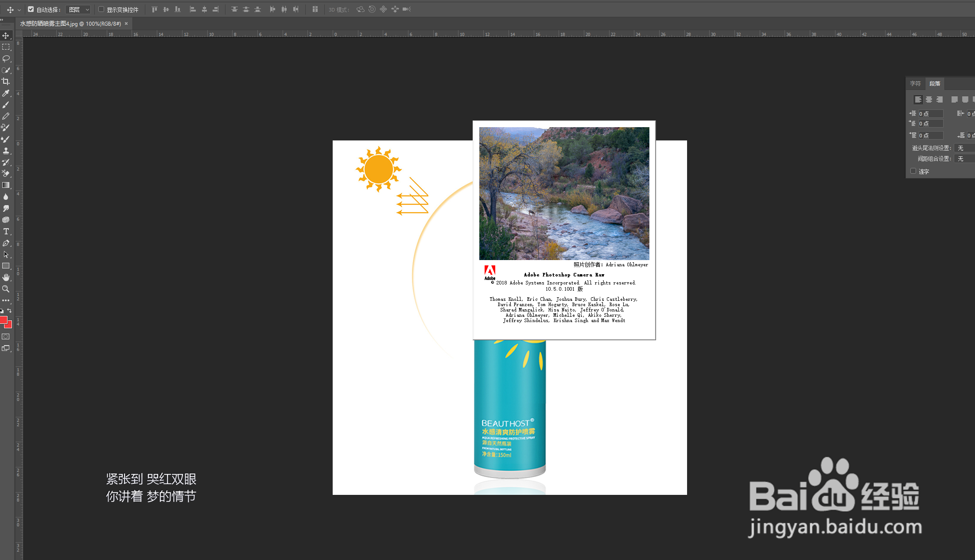Viewport: 975px width, 560px height.
Task: Center-align paragraph text in 段落 panel
Action: (928, 100)
